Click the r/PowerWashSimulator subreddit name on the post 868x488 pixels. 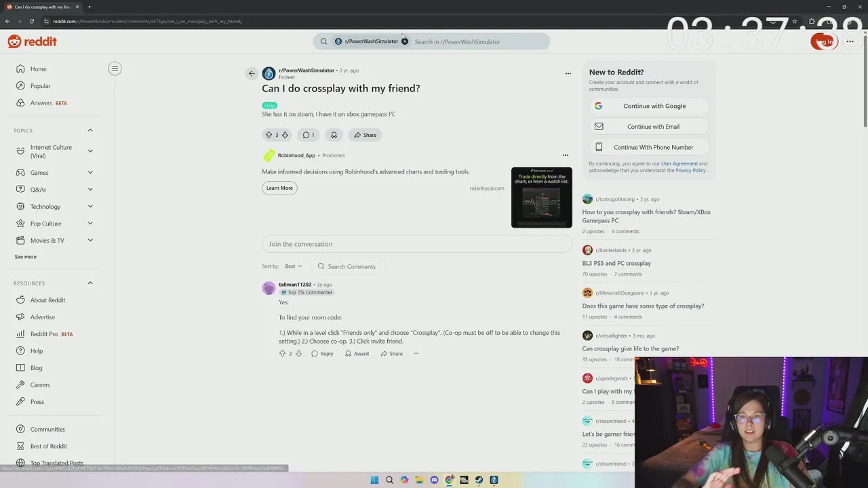(307, 70)
